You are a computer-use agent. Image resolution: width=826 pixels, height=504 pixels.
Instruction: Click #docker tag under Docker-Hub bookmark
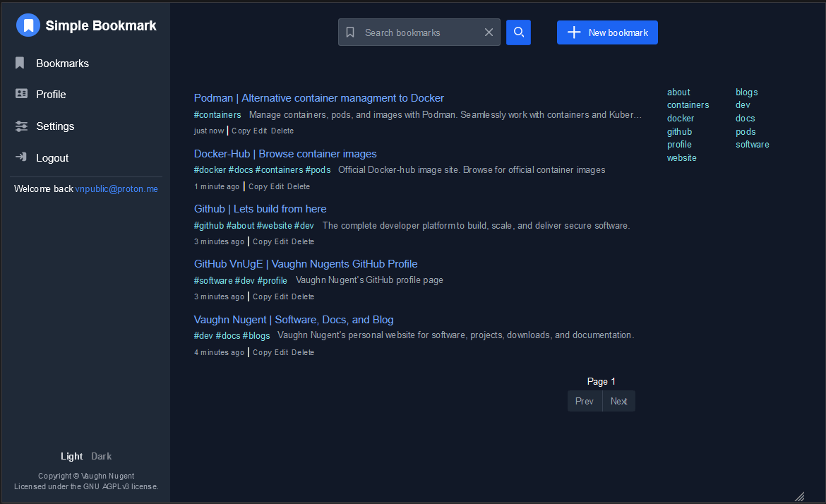(210, 169)
